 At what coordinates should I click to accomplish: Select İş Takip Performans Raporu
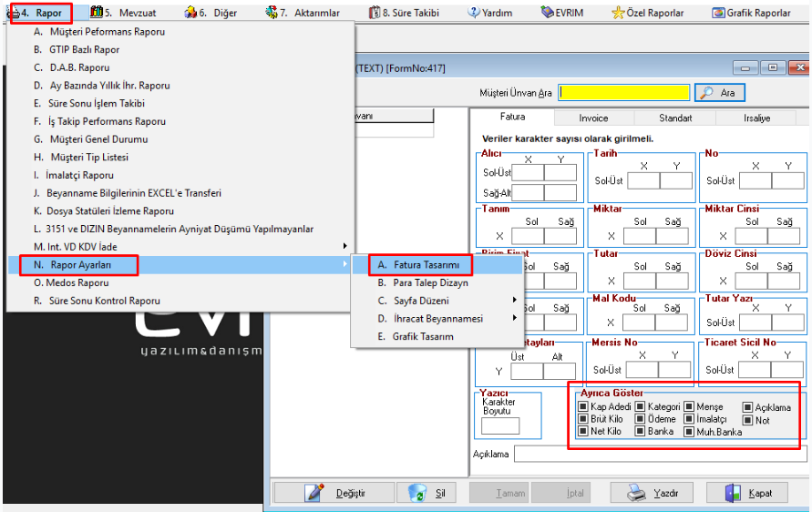(180, 122)
